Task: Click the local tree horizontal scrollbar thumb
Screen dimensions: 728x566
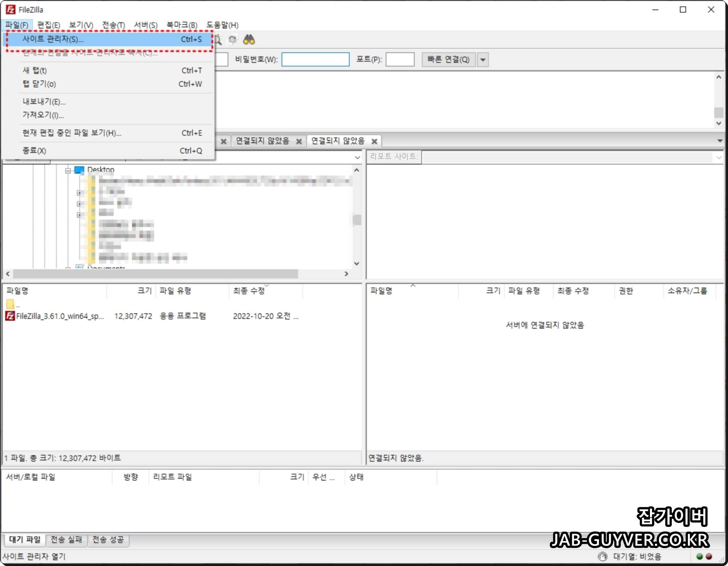Action: point(156,274)
